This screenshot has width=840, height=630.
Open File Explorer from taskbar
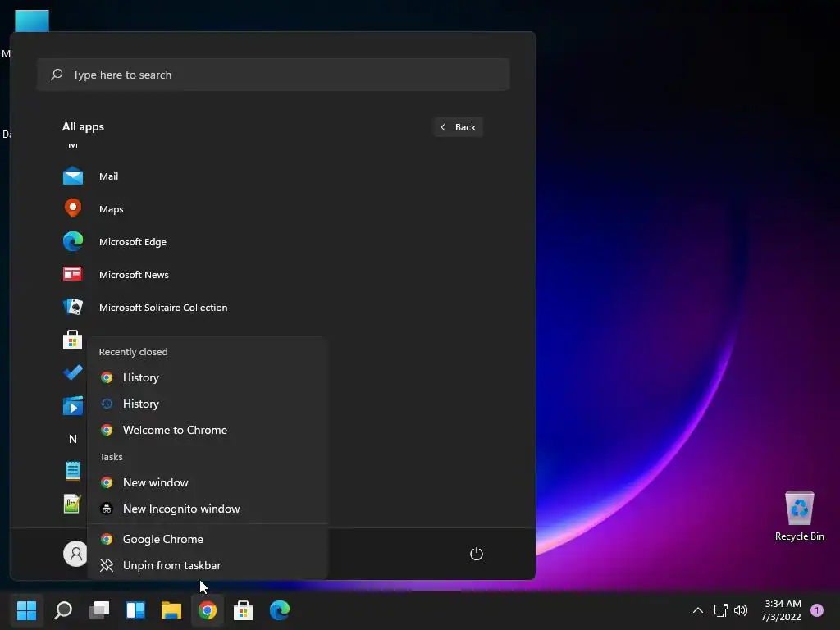(x=171, y=609)
